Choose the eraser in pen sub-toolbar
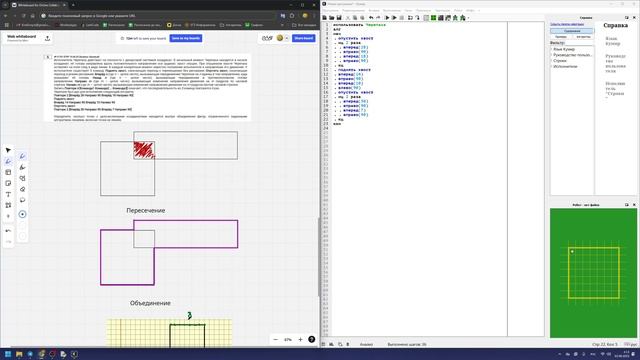The image size is (640, 360). (x=22, y=189)
